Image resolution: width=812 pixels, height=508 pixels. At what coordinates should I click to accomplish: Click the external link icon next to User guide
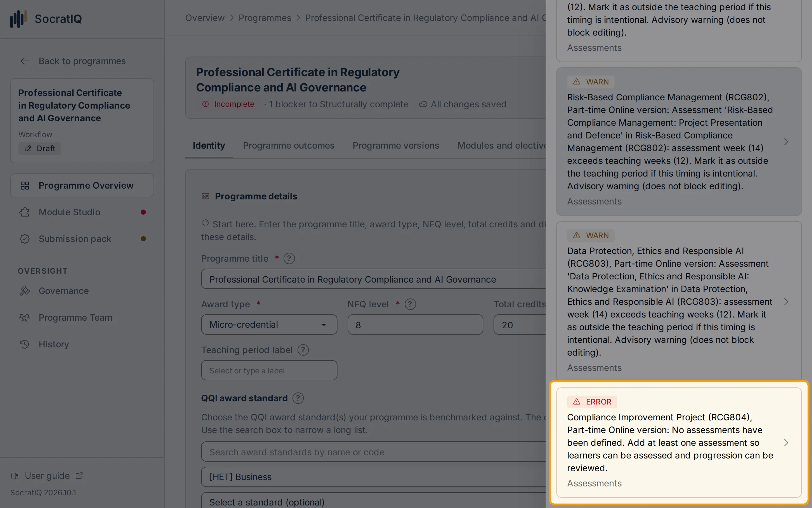79,475
